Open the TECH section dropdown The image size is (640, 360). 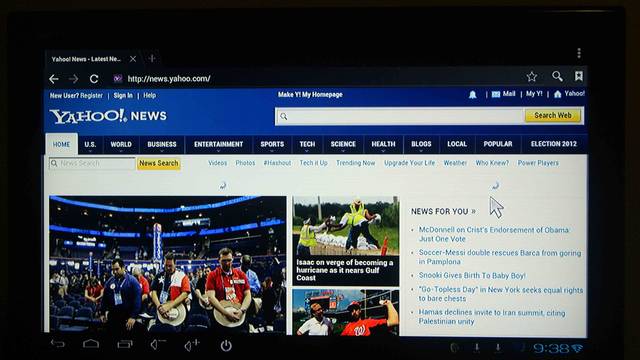coord(307,144)
